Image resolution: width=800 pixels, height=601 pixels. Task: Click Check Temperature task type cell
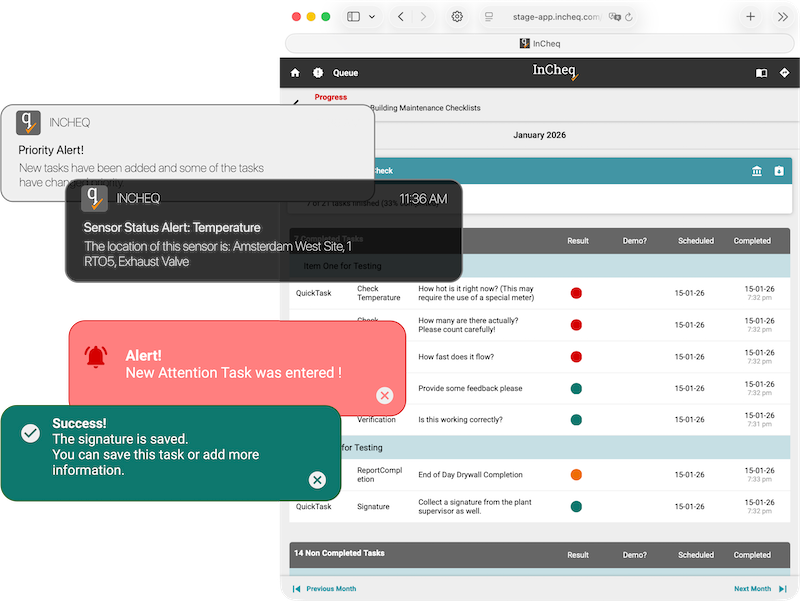tap(379, 293)
